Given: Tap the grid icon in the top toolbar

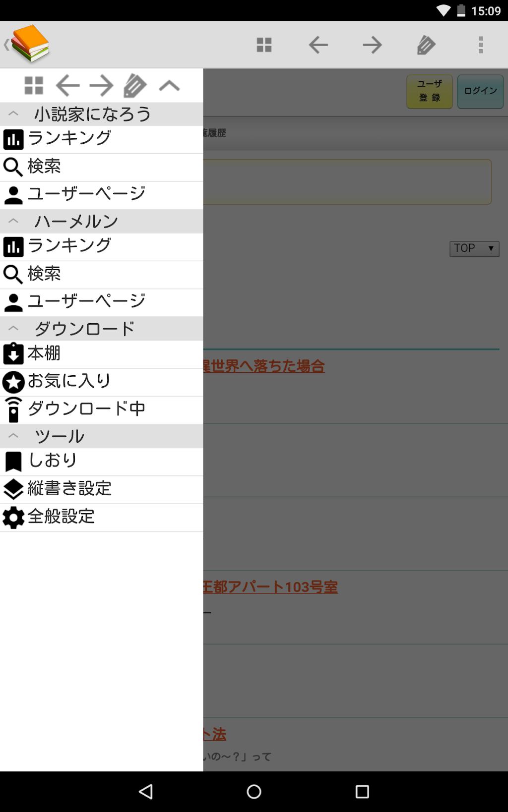Looking at the screenshot, I should coord(264,45).
